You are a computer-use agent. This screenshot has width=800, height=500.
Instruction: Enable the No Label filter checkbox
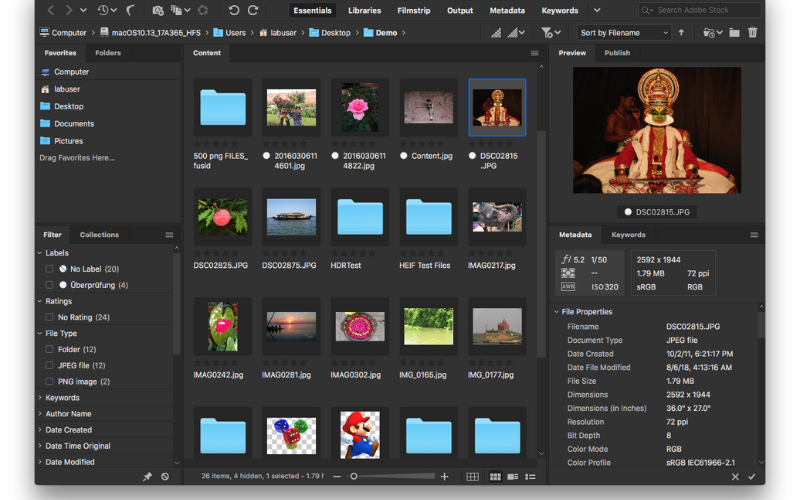49,269
